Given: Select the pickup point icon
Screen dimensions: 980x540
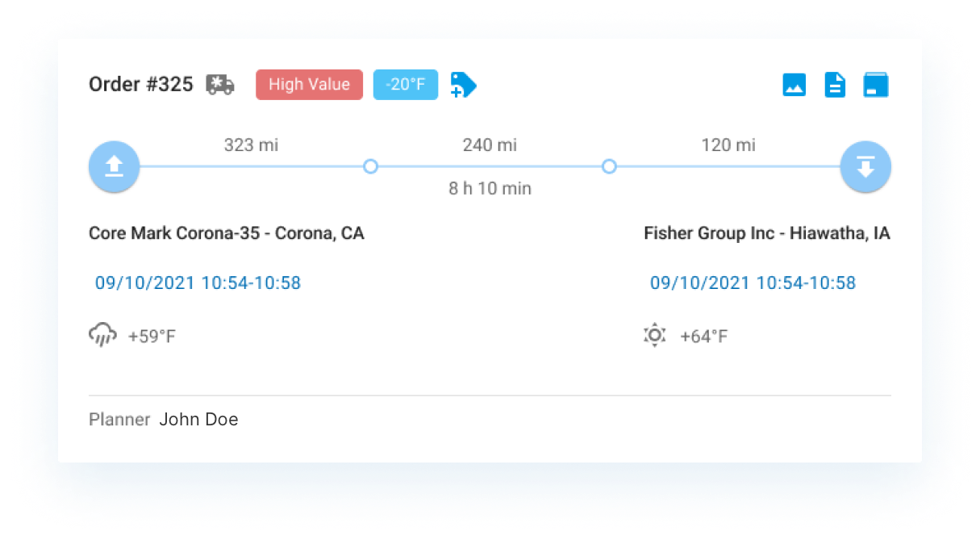Looking at the screenshot, I should pos(114,166).
